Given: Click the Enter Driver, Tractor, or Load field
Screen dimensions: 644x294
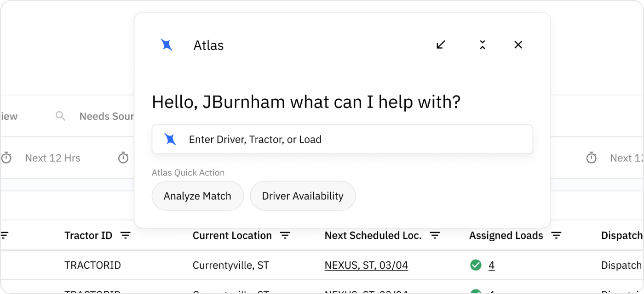Looking at the screenshot, I should coord(342,139).
